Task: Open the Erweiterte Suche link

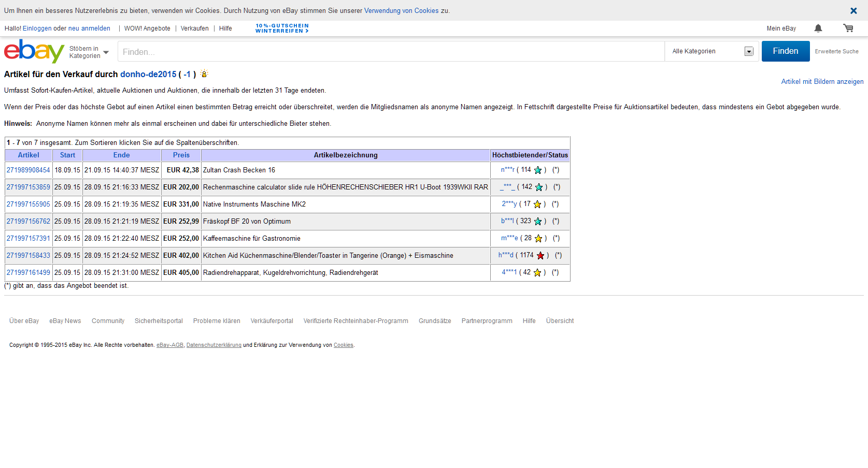Action: tap(836, 52)
